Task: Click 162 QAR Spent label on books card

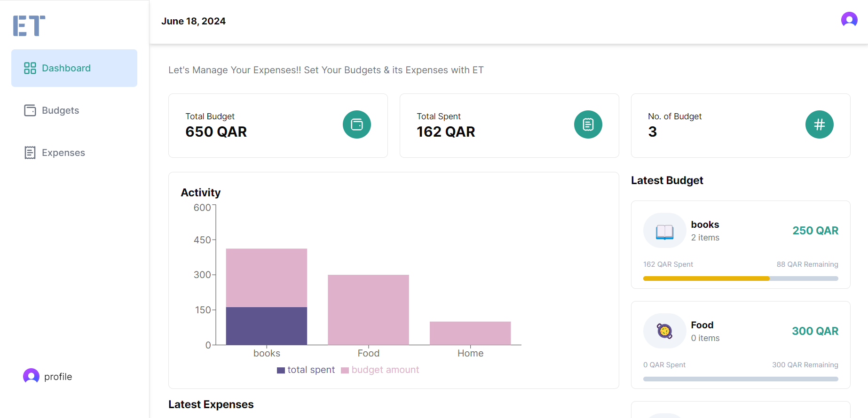Action: (x=668, y=264)
